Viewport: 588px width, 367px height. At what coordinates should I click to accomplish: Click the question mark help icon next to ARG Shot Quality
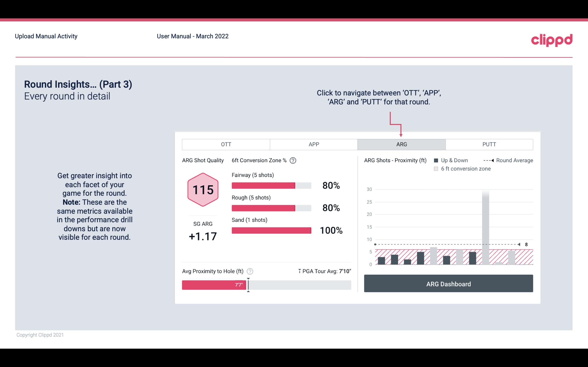pos(294,161)
